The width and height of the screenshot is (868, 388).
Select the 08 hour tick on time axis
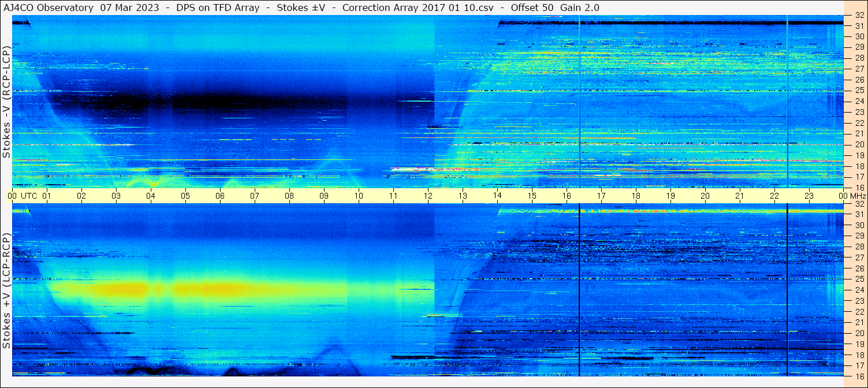tap(289, 196)
